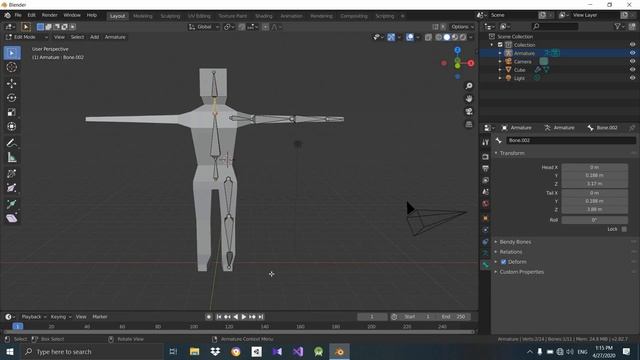Open the Object properties tab
This screenshot has height=360, width=640.
[485, 218]
